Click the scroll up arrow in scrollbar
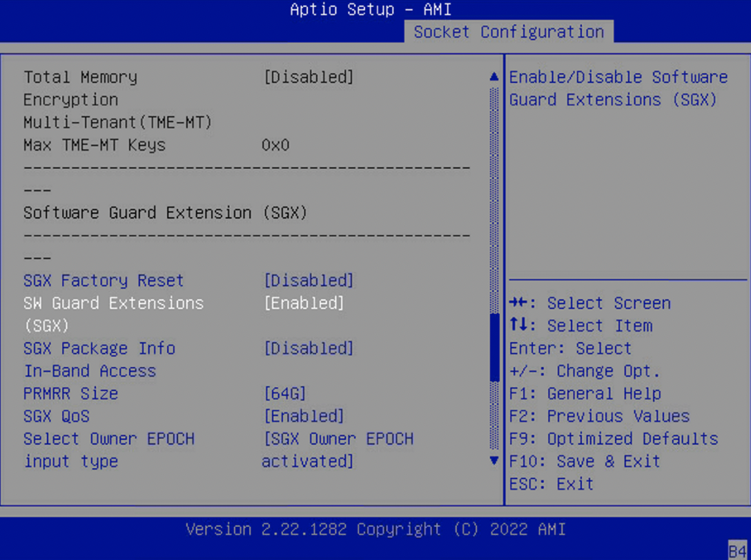Viewport: 751px width, 560px height. coord(494,77)
